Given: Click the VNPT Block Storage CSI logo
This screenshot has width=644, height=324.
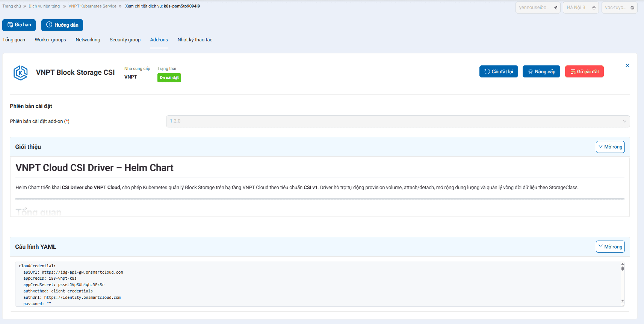Looking at the screenshot, I should tap(20, 73).
